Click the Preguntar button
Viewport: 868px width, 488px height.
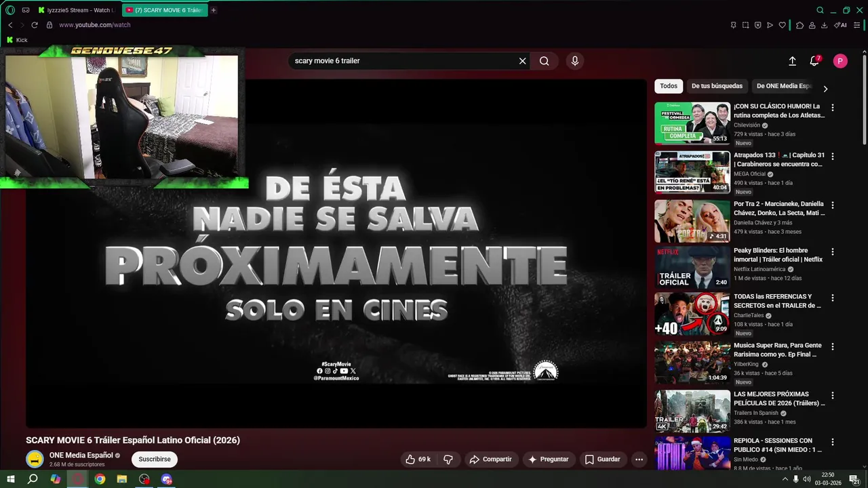[x=548, y=459]
